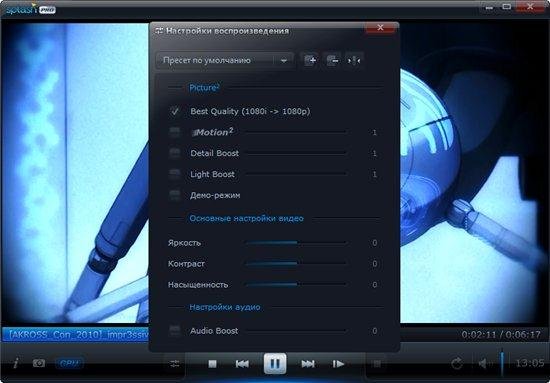Image resolution: width=550 pixels, height=383 pixels.
Task: Click the Splash PRO logo
Action: (x=30, y=9)
